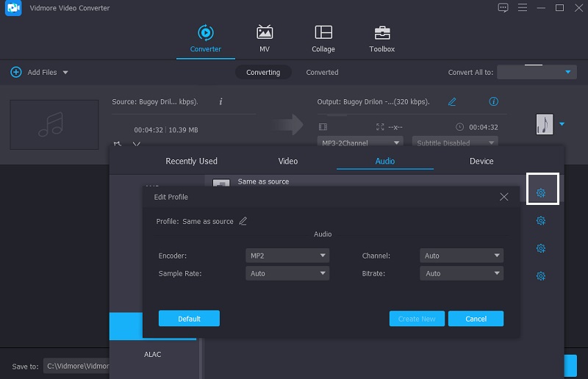Click the music file thumbnail
Image resolution: width=588 pixels, height=379 pixels.
click(x=54, y=124)
